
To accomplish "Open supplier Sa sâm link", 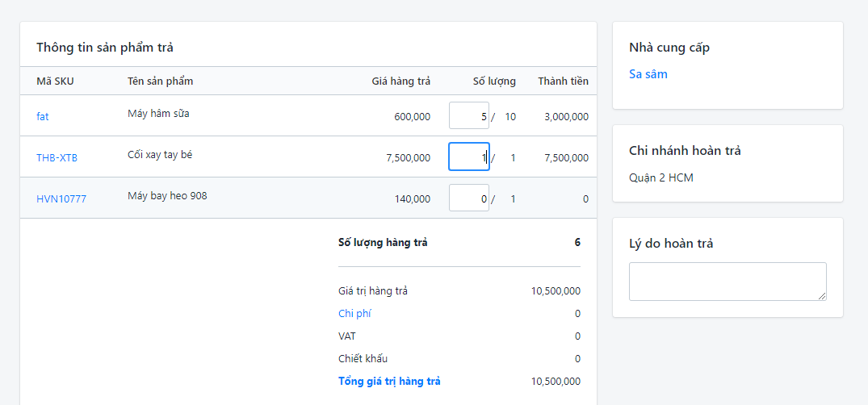I will pyautogui.click(x=648, y=74).
